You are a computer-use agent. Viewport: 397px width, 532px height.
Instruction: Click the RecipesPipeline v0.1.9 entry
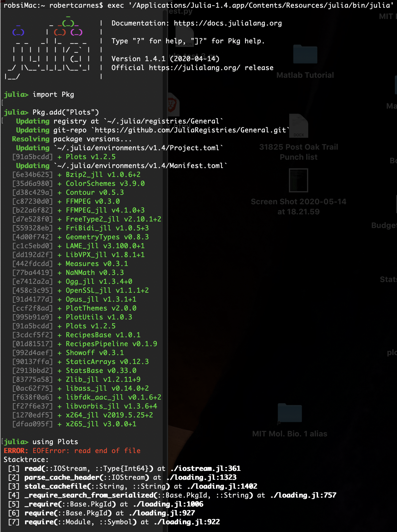point(111,344)
